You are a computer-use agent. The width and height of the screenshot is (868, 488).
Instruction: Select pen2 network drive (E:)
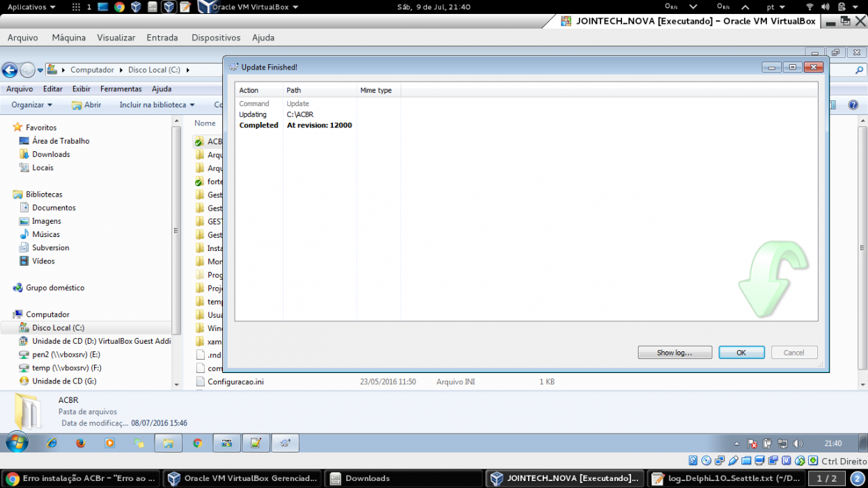tap(66, 354)
